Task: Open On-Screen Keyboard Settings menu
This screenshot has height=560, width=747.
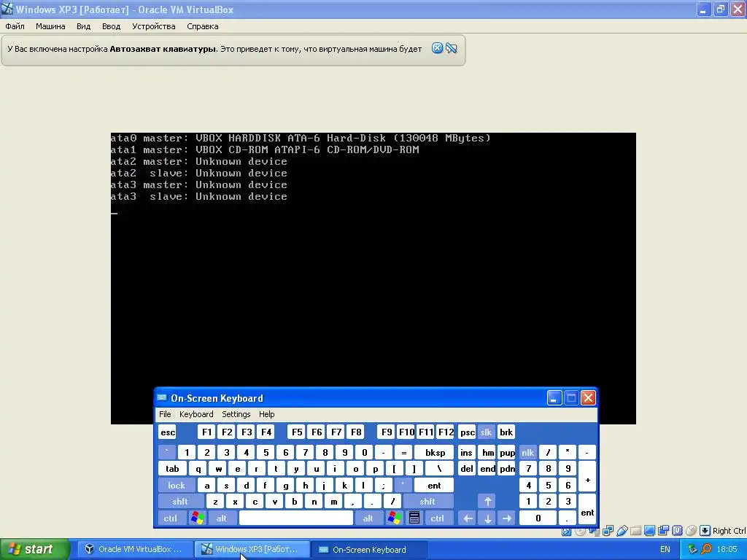Action: 236,414
